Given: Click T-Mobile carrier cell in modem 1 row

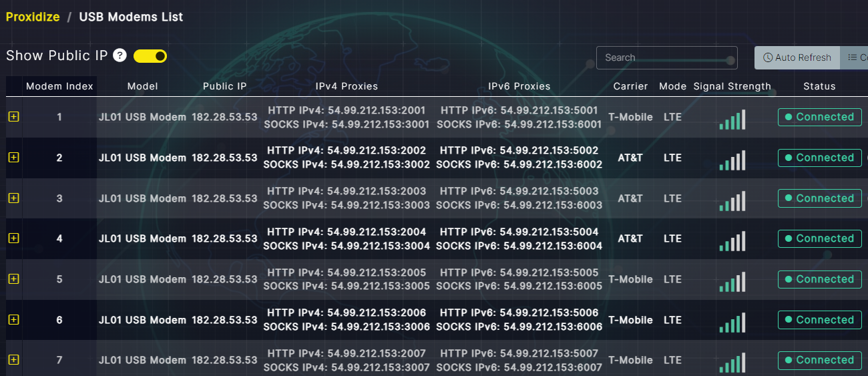Looking at the screenshot, I should (x=630, y=117).
